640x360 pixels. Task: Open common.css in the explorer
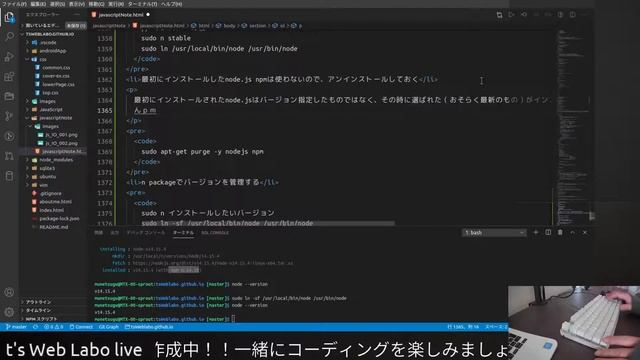[56, 68]
